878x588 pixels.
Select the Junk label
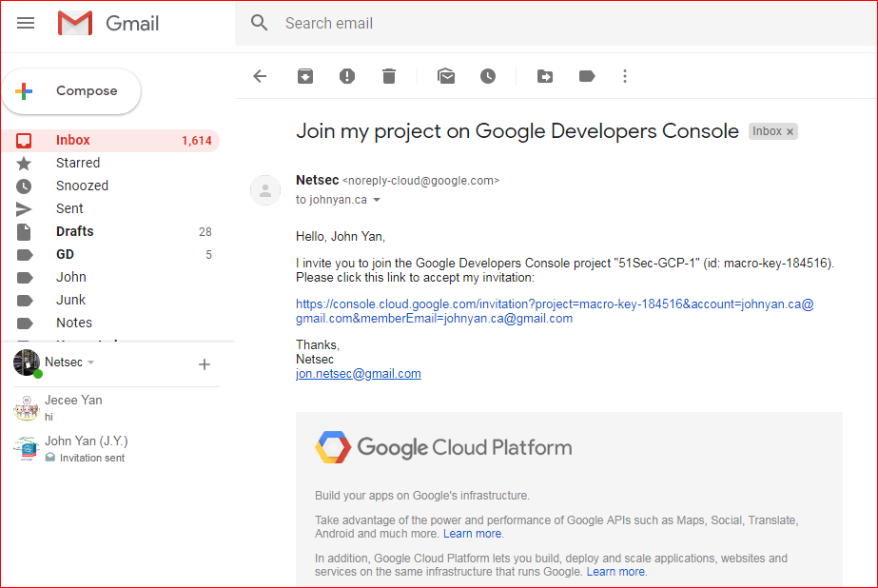(110, 300)
